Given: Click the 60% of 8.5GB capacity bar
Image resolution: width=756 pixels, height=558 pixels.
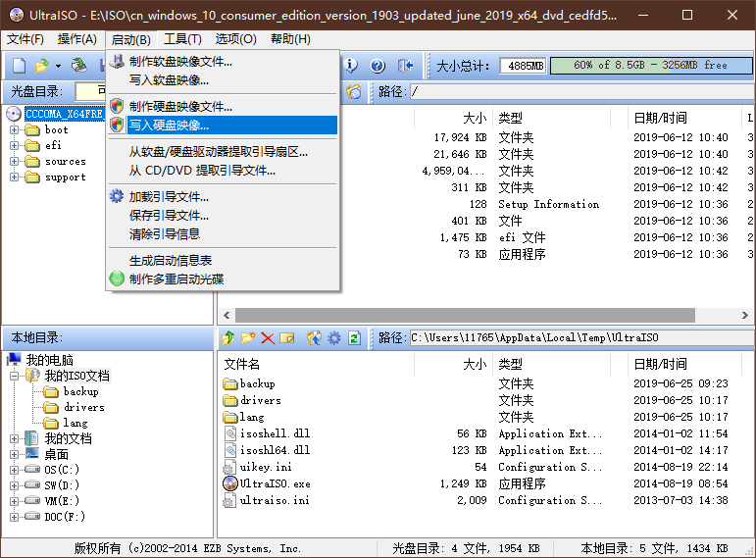Looking at the screenshot, I should [651, 66].
